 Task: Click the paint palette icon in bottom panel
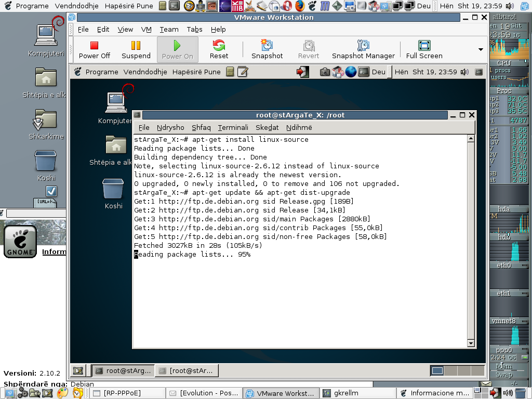click(62, 393)
